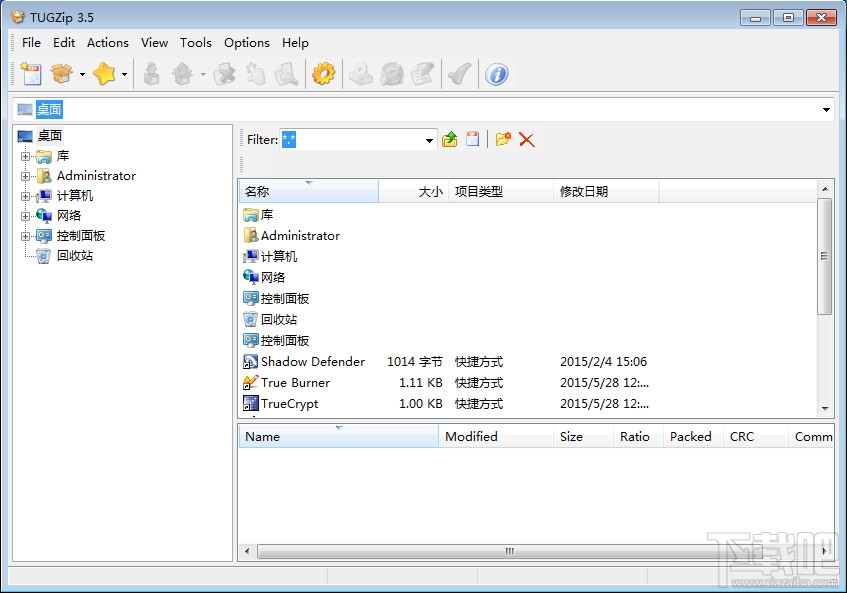Image resolution: width=847 pixels, height=593 pixels.
Task: Go up one folder using green arrow icon
Action: coord(449,139)
